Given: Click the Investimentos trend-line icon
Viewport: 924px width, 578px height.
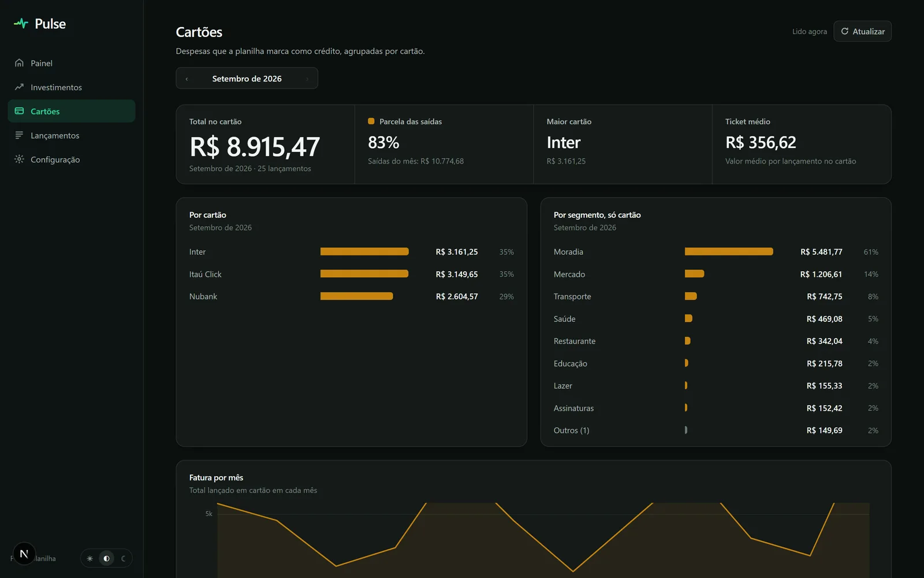Looking at the screenshot, I should point(19,87).
